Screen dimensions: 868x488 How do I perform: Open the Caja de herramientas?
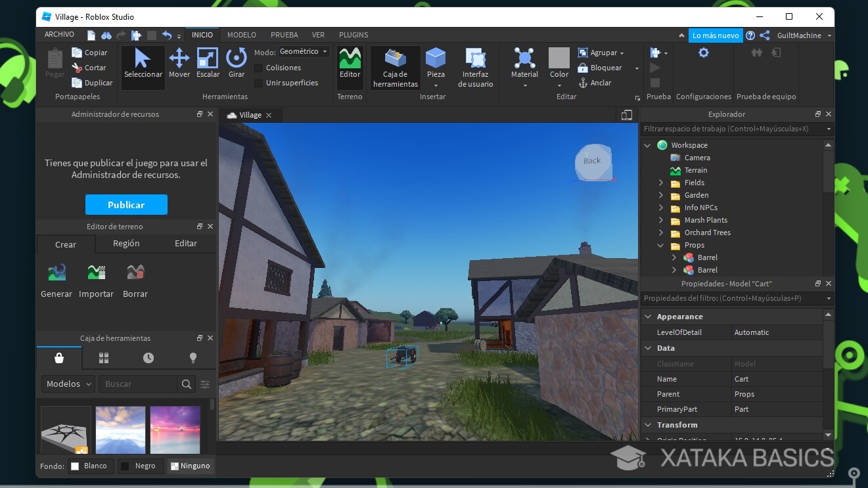pos(395,65)
